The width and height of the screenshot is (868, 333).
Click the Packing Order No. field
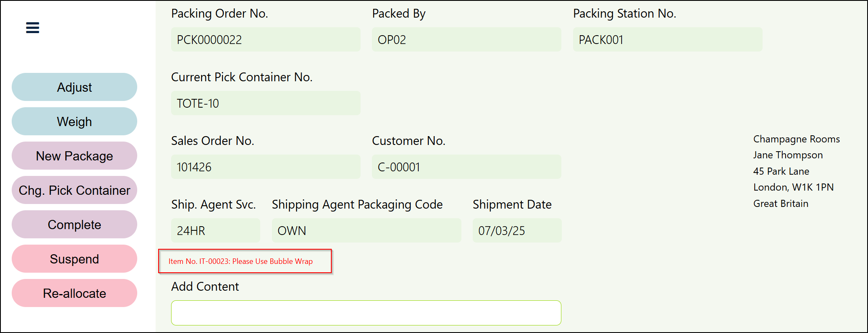click(x=266, y=40)
